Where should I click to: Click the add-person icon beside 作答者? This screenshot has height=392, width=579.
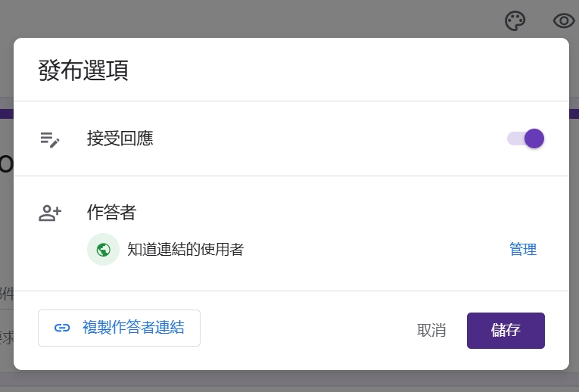coord(50,213)
